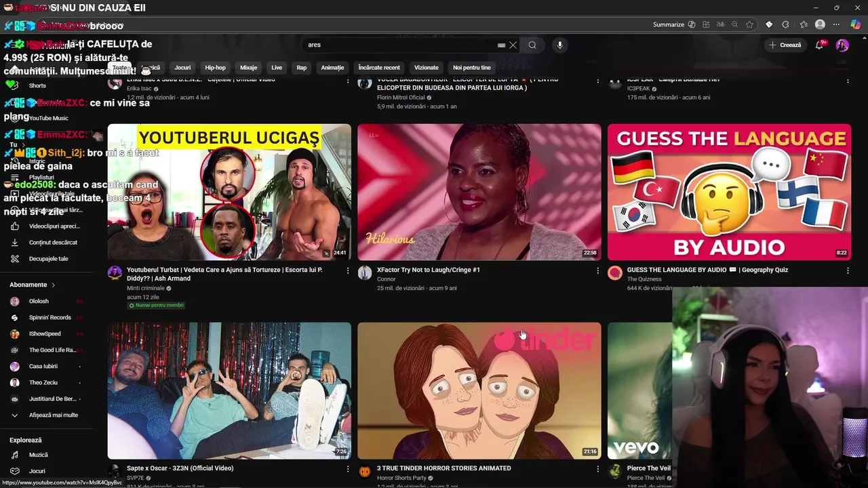Open the Spinnin' Records subscription
Screen dimensions: 868x488
tap(47, 317)
